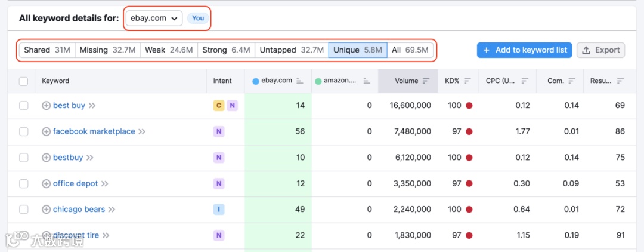Click plus icon beside 'best buy' keyword
The width and height of the screenshot is (644, 252).
pos(46,106)
